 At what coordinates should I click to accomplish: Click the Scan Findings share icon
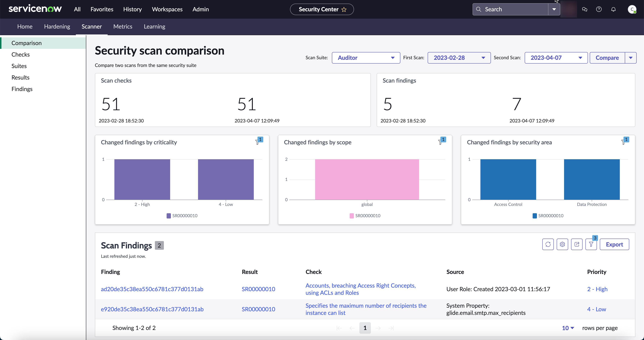577,244
